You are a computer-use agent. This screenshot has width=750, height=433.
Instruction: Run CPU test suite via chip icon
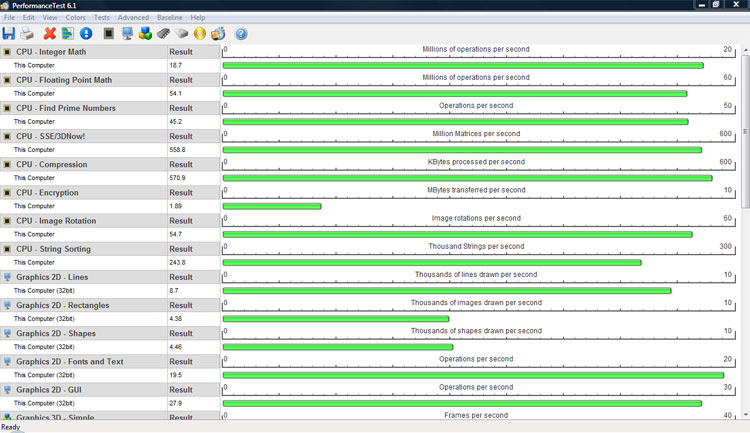coord(109,33)
